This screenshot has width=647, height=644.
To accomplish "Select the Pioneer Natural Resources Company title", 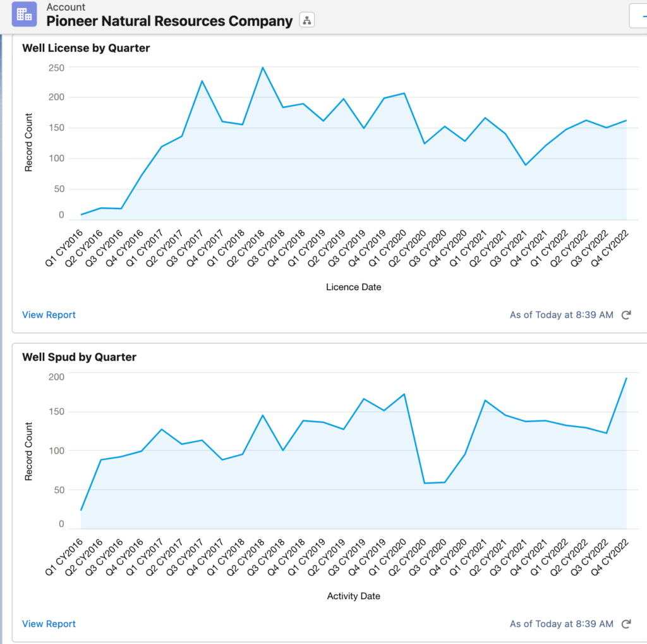I will click(x=169, y=21).
